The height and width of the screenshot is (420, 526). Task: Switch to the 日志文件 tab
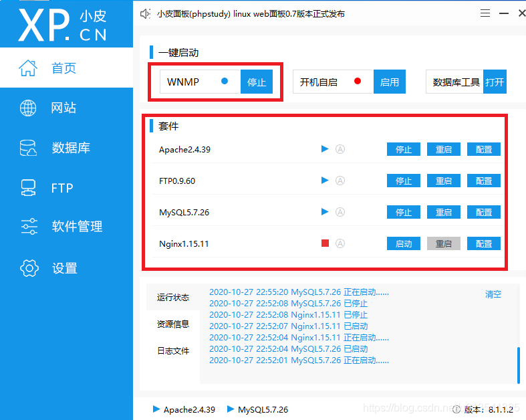pyautogui.click(x=173, y=350)
